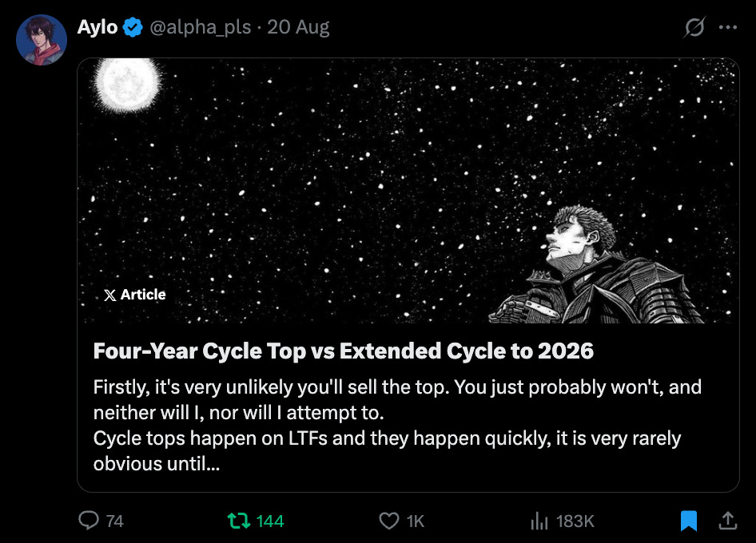Screen dimensions: 756x543
Task: Open the Grok explain-post icon
Action: tap(694, 27)
